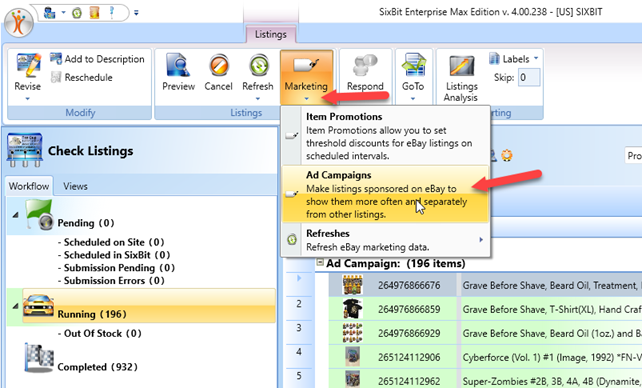Viewport: 642px width, 388px height.
Task: Click item number 264976866859
Action: coord(409,309)
